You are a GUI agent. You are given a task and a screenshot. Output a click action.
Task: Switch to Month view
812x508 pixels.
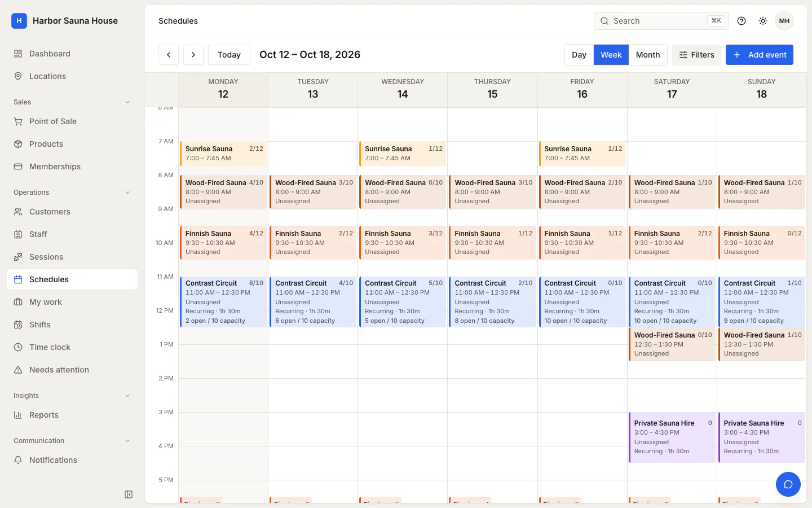tap(648, 55)
